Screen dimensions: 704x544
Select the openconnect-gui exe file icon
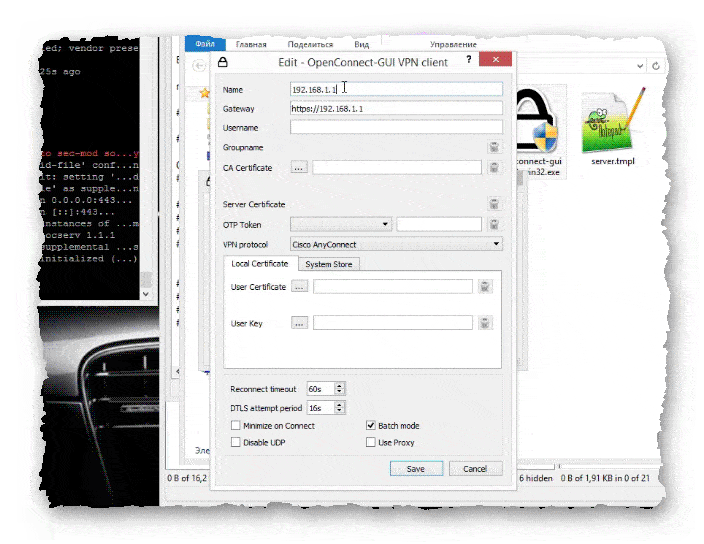(538, 121)
